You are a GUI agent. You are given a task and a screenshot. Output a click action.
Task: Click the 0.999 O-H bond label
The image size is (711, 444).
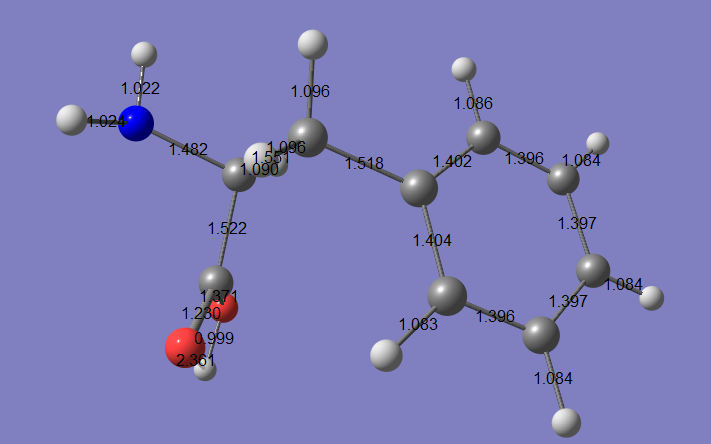pyautogui.click(x=214, y=338)
